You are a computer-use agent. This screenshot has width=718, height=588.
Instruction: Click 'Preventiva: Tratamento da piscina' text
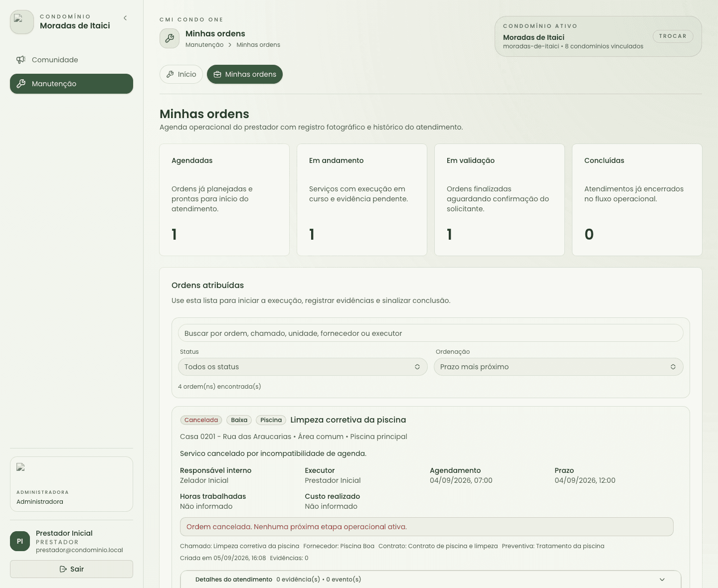click(553, 546)
